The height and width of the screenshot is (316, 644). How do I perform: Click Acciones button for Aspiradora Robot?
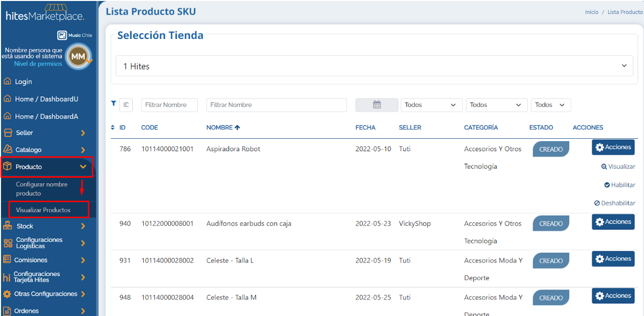[613, 147]
